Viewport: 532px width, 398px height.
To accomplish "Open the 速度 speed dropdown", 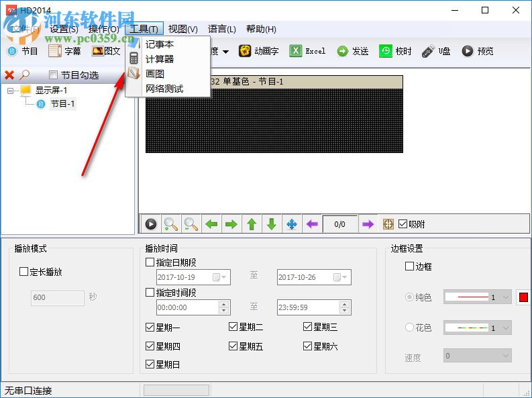I will (x=506, y=356).
